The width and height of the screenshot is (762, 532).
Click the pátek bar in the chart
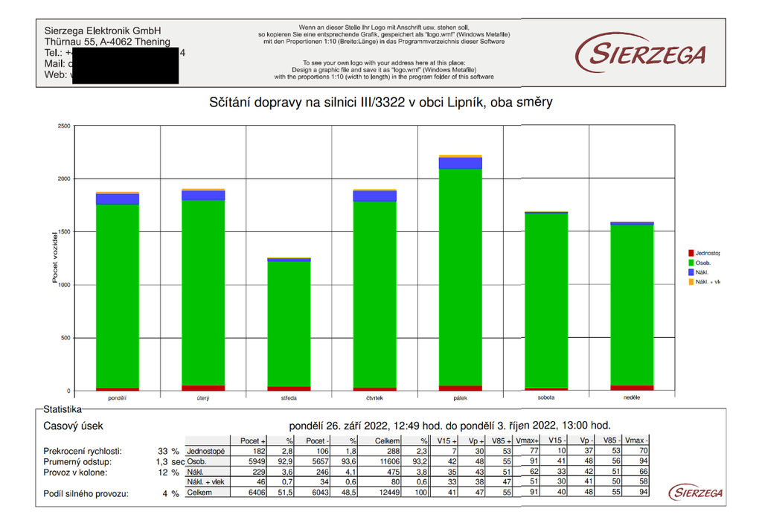[x=460, y=273]
